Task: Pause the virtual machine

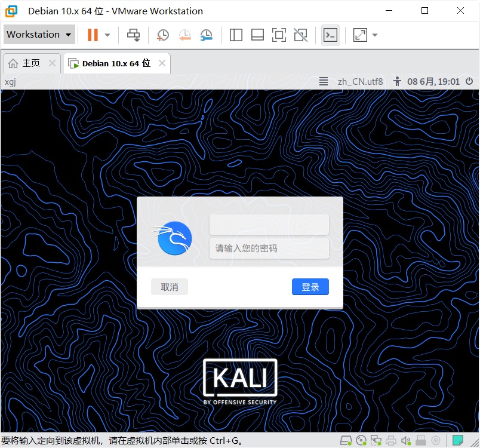Action: coord(93,35)
